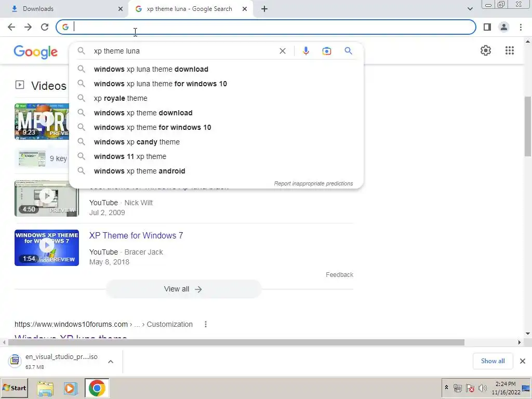Show hidden system tray icons
532x399 pixels.
click(x=446, y=388)
